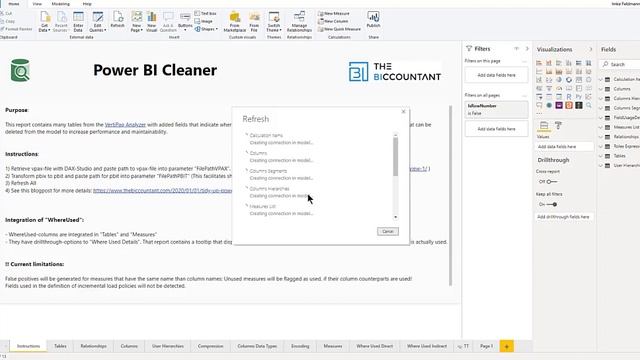The image size is (640, 360).
Task: Collapse the Visualizations pane chevron
Action: click(x=590, y=49)
